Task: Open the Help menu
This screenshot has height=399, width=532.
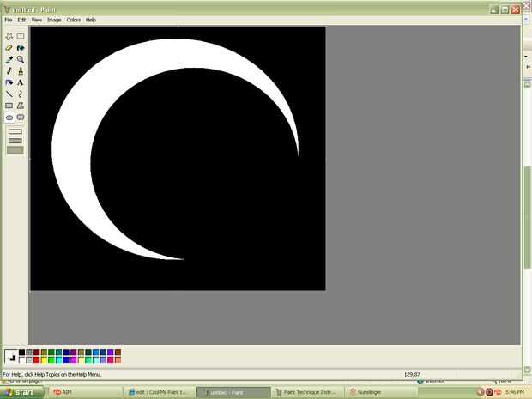Action: (x=91, y=20)
